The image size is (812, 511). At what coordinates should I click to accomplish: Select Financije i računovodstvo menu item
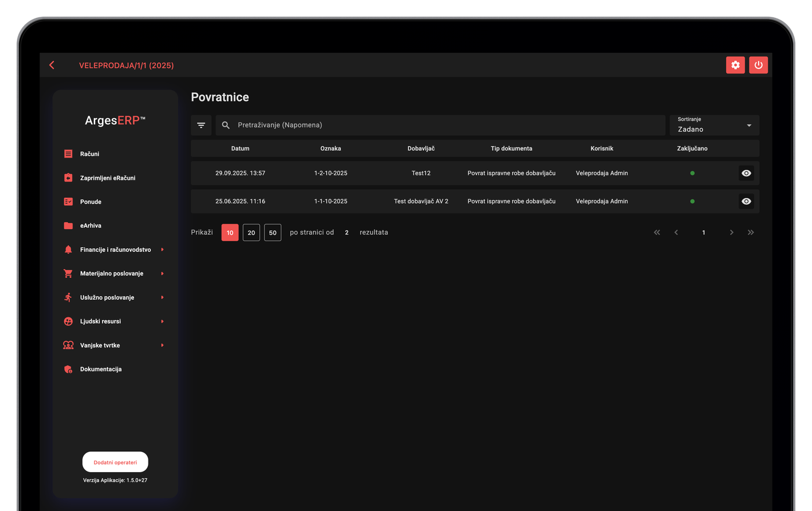pyautogui.click(x=115, y=249)
